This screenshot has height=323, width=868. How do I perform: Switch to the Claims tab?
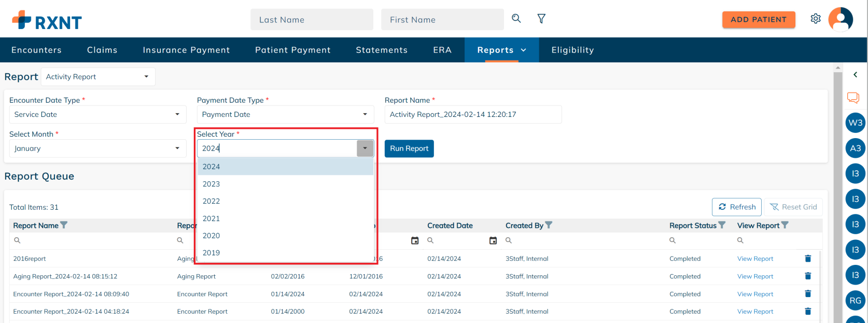[x=102, y=50]
